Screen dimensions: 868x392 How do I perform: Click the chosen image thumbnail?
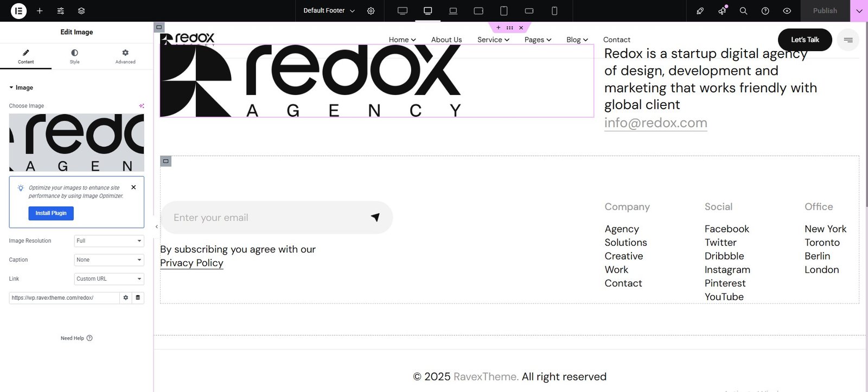pos(76,143)
